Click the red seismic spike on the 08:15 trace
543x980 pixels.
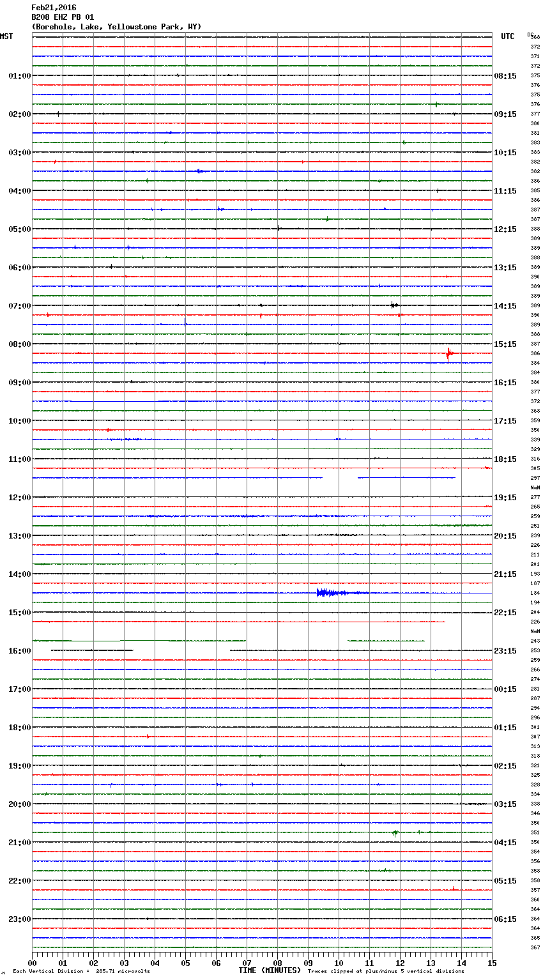click(450, 353)
